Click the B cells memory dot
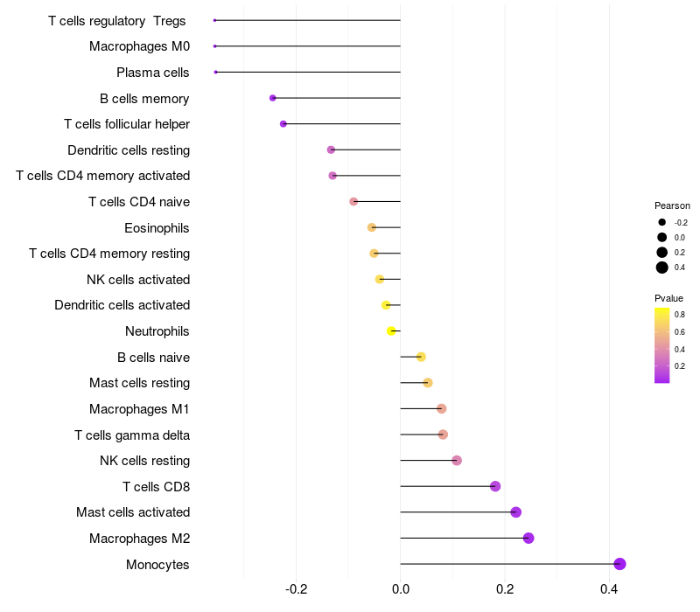700x612 pixels. [x=273, y=98]
